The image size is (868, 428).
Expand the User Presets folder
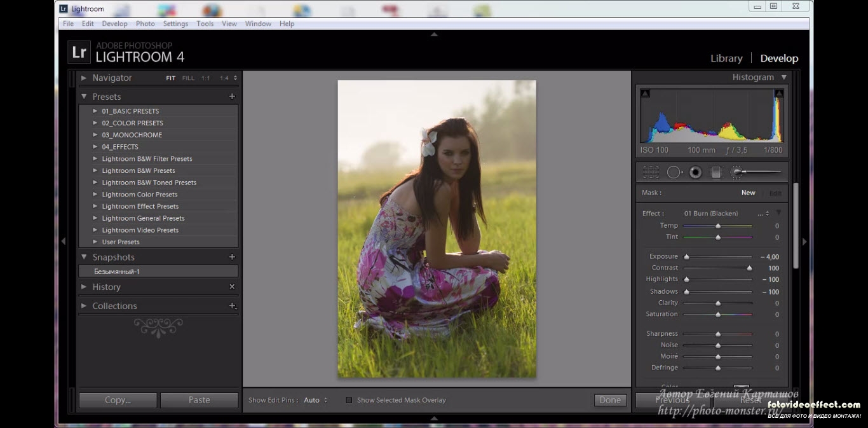point(95,242)
